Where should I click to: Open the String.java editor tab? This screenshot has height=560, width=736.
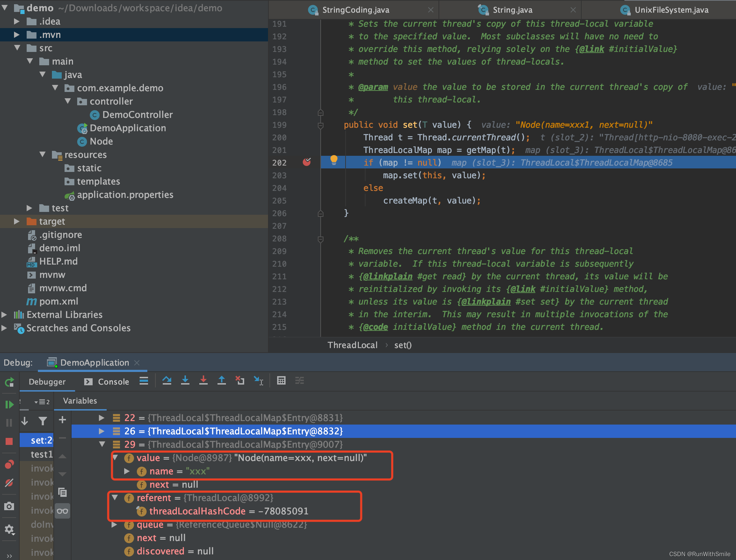pos(512,10)
